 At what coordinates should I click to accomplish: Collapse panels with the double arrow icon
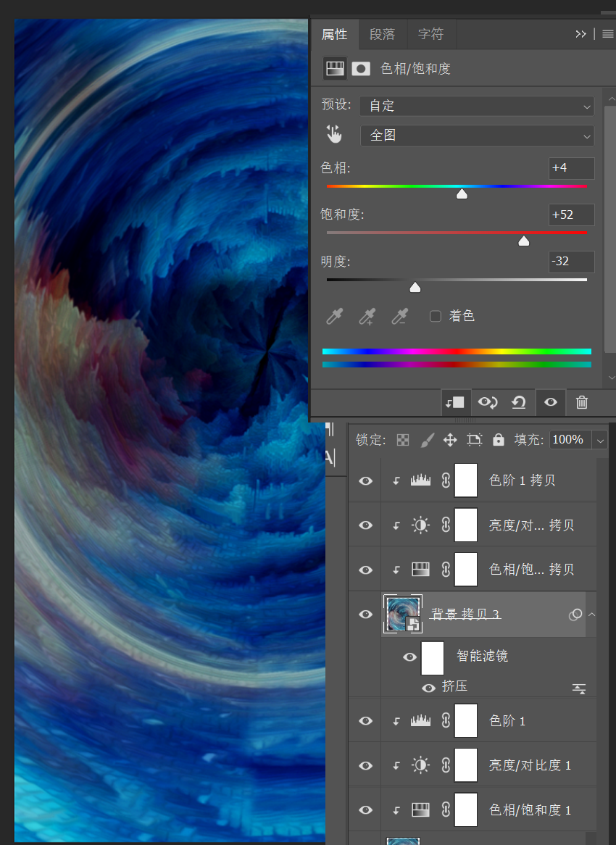pyautogui.click(x=580, y=35)
